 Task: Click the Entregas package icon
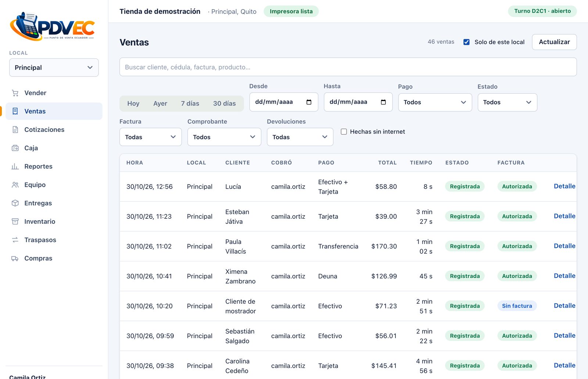(x=15, y=203)
